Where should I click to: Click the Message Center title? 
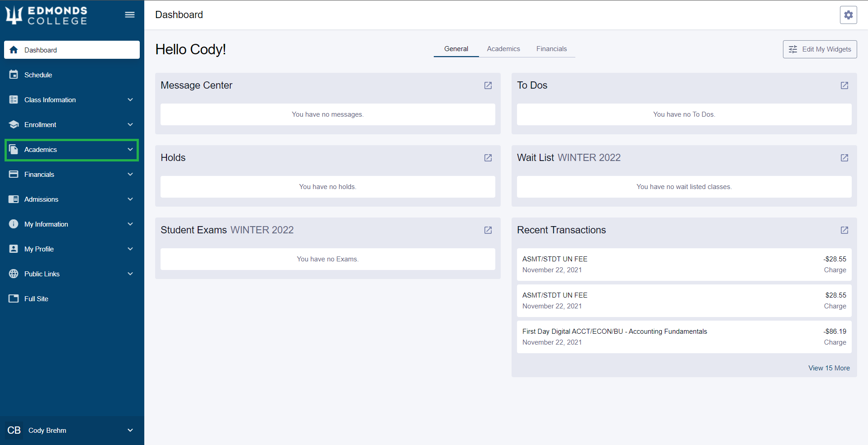point(196,85)
